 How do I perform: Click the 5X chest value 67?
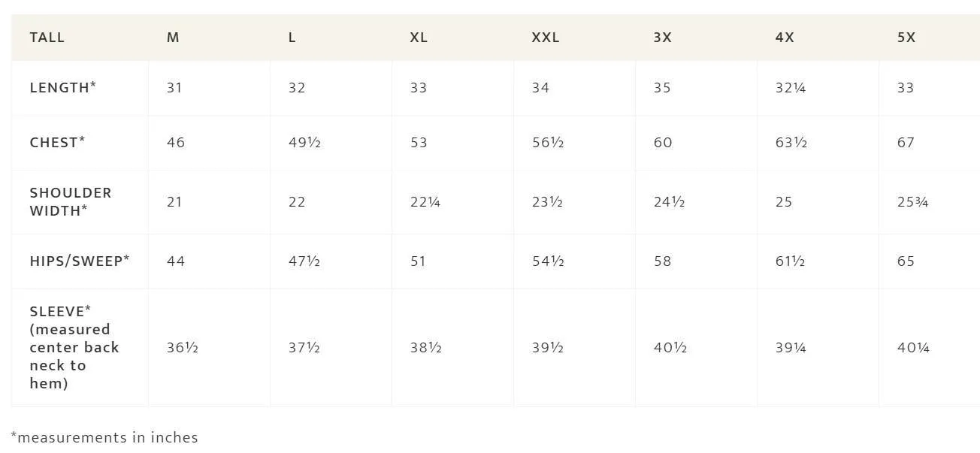906,142
